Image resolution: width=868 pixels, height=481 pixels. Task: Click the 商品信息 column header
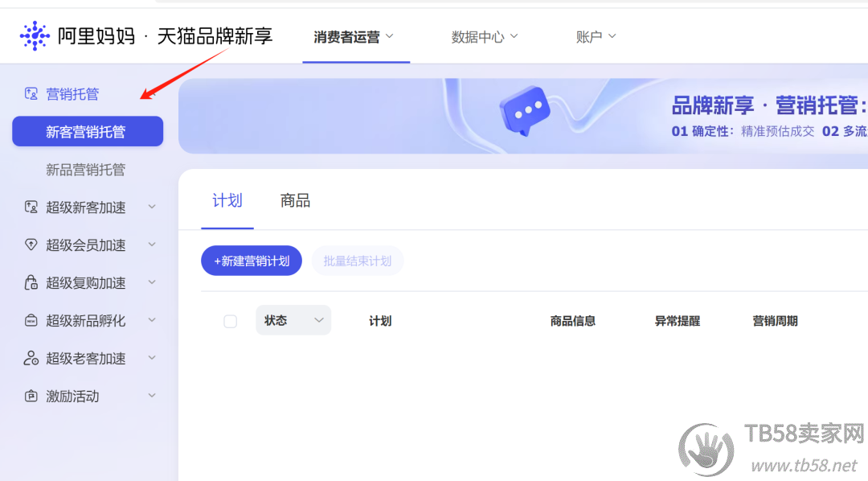[572, 321]
